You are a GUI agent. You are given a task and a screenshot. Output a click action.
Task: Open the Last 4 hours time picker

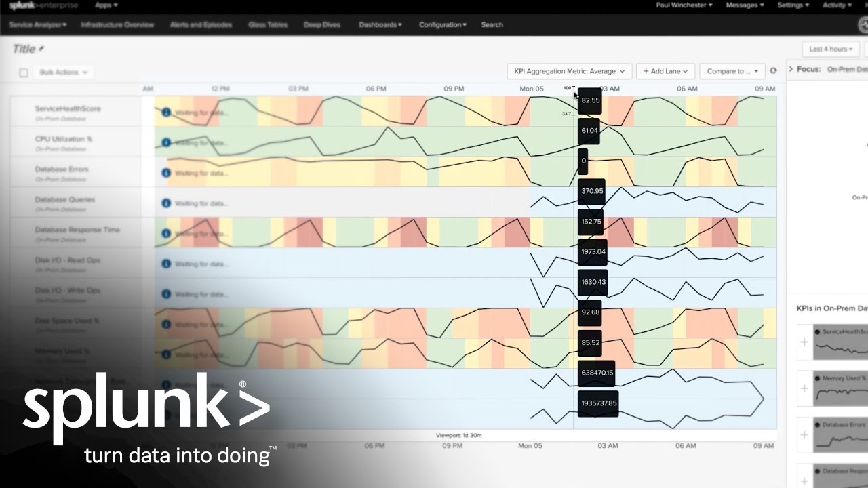click(831, 49)
